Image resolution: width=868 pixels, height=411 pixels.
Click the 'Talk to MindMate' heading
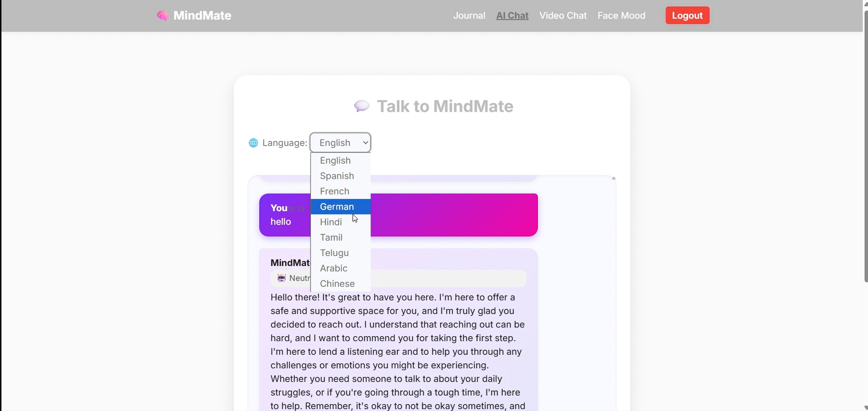[445, 106]
